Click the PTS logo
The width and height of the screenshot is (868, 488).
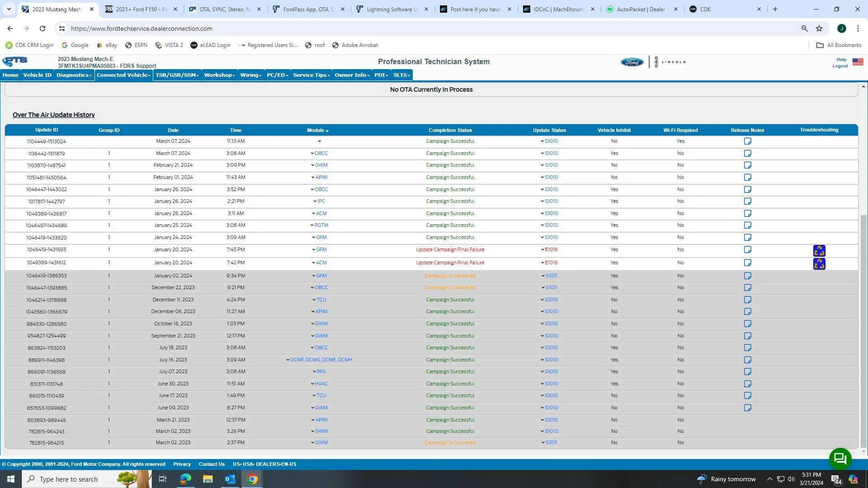pyautogui.click(x=15, y=62)
